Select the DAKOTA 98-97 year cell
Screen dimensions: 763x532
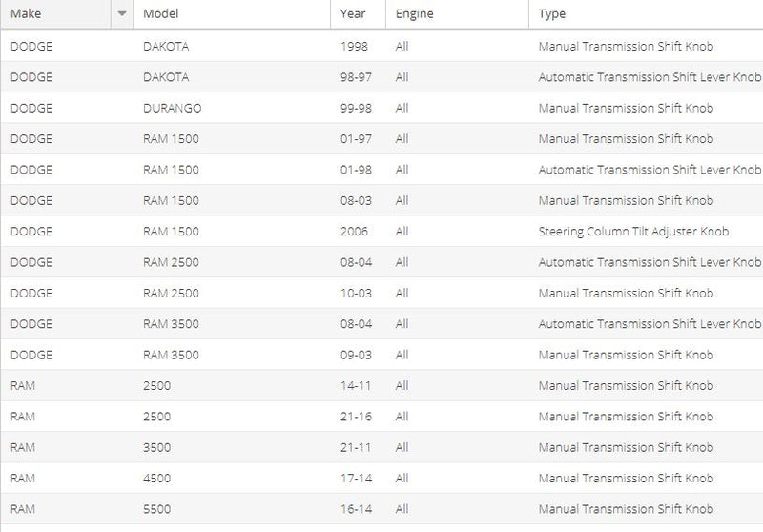pos(356,77)
